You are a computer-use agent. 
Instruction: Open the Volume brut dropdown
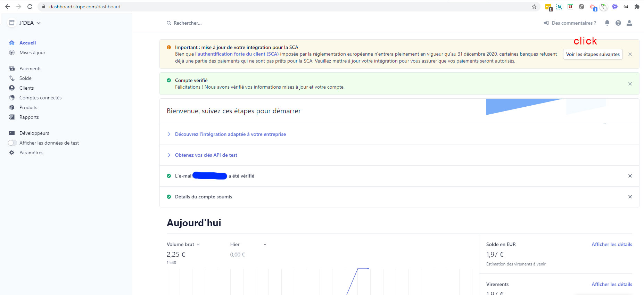click(183, 244)
